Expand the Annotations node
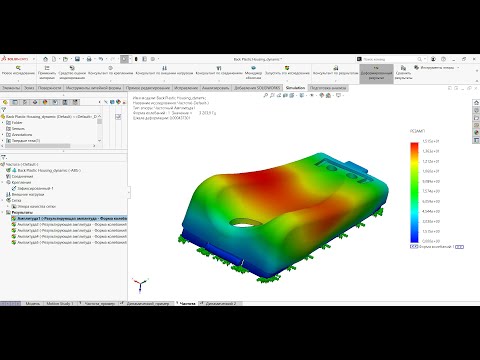 coord(3,135)
